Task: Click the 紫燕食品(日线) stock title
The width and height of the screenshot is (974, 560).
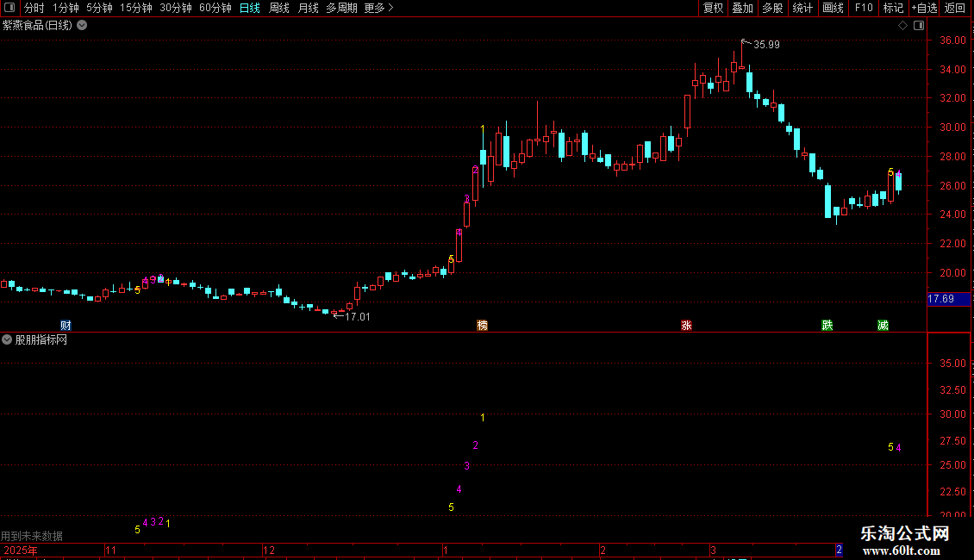Action: tap(37, 26)
